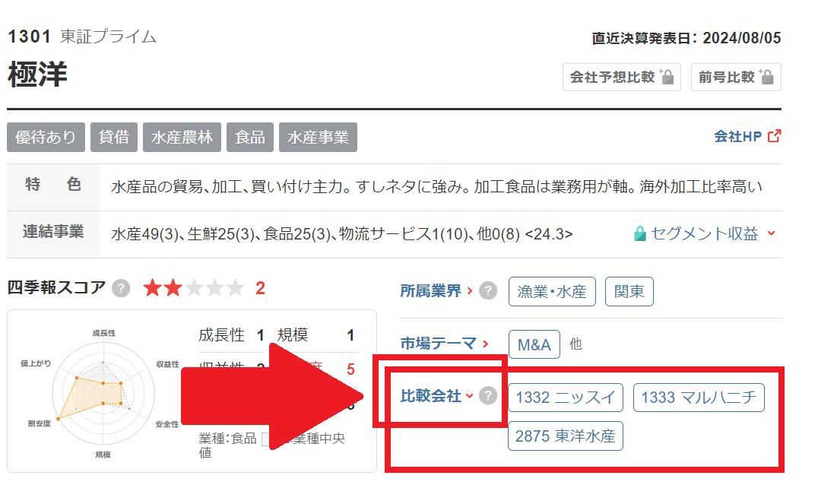Click the 特色 description text
Image resolution: width=818 pixels, height=504 pixels.
[x=436, y=186]
